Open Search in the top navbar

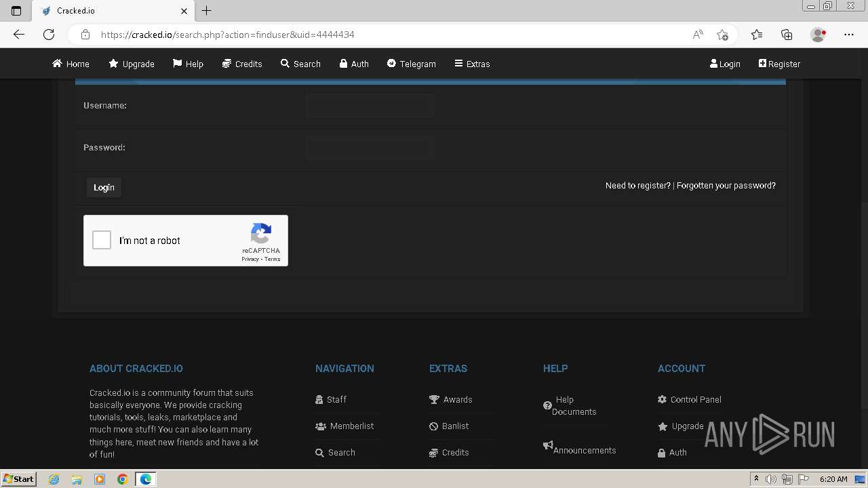(300, 64)
